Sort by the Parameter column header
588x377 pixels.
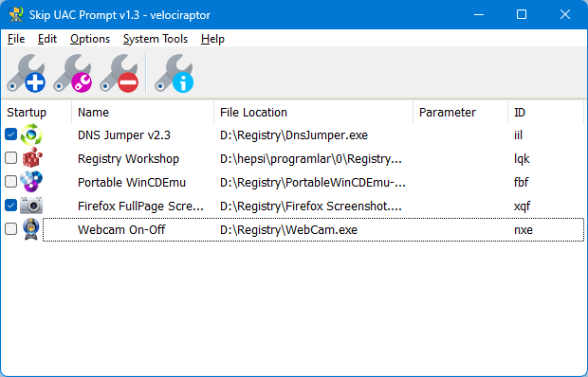coord(460,112)
